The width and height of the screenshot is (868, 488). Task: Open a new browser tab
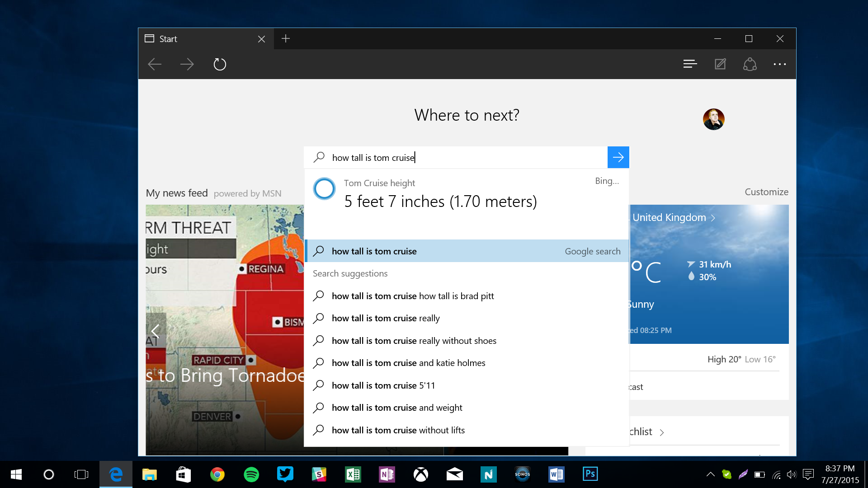[286, 39]
